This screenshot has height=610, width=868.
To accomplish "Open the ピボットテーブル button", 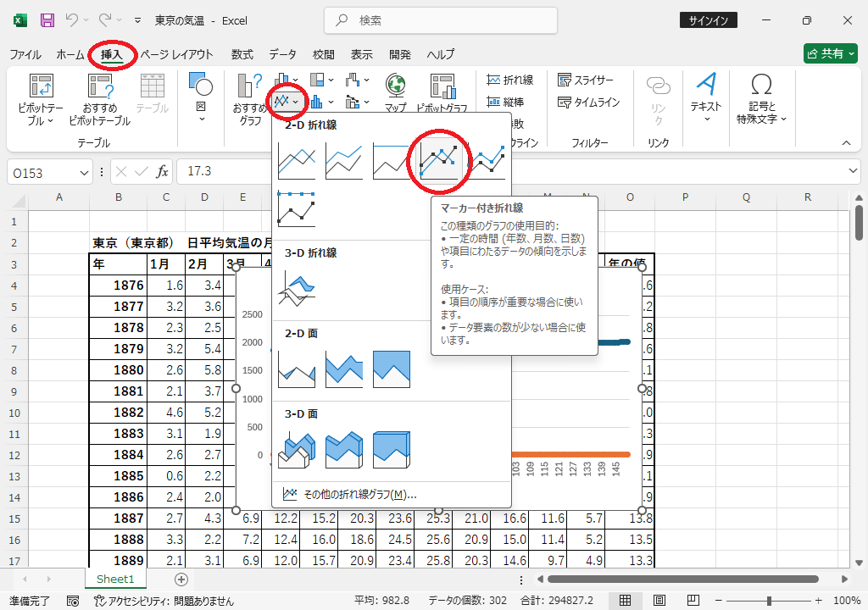I will pos(41,100).
